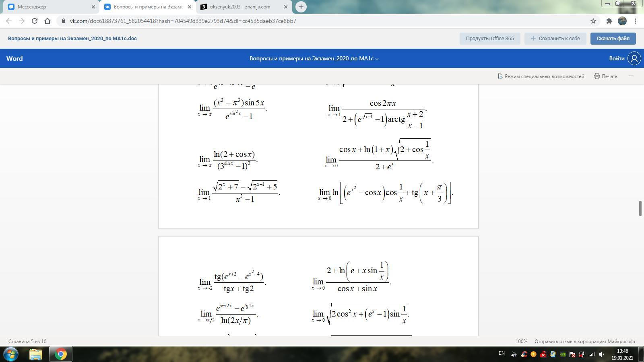Image resolution: width=644 pixels, height=362 pixels.
Task: Click the limit formula with ln(2+cos x)
Action: click(x=228, y=160)
